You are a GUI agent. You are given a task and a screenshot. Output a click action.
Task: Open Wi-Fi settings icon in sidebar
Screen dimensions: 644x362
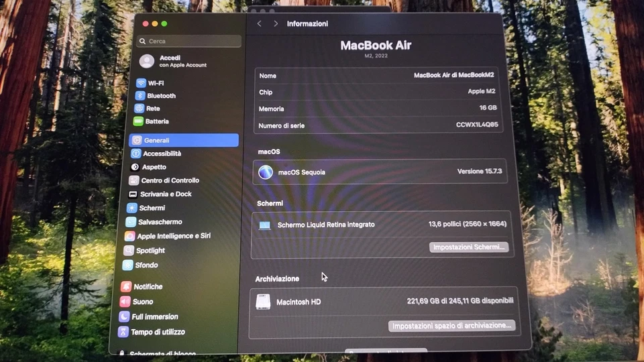[141, 83]
